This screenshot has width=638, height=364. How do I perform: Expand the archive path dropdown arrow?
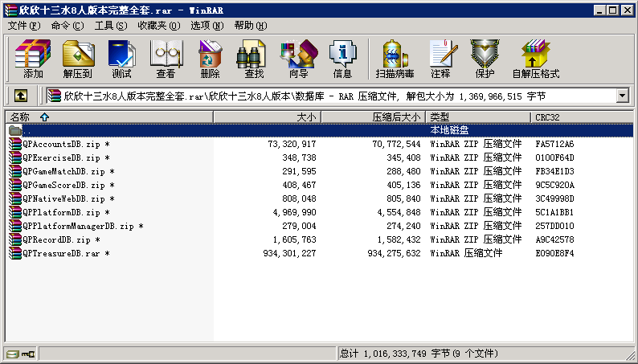tap(622, 96)
